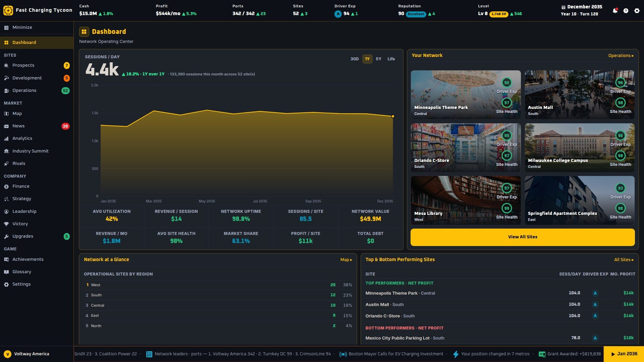Open the Minneapolis Theme Park site card
This screenshot has height=362, width=644.
pyautogui.click(x=466, y=95)
